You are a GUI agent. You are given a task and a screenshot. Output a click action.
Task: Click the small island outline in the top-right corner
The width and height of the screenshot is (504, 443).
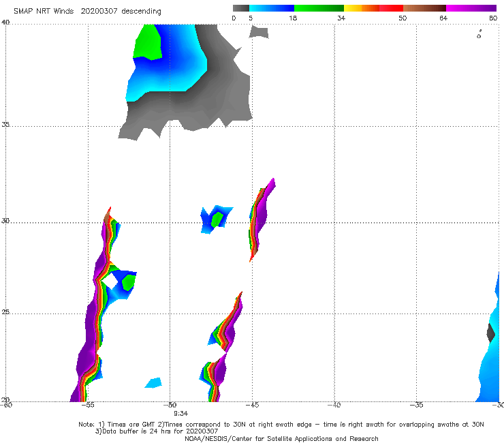tap(479, 35)
